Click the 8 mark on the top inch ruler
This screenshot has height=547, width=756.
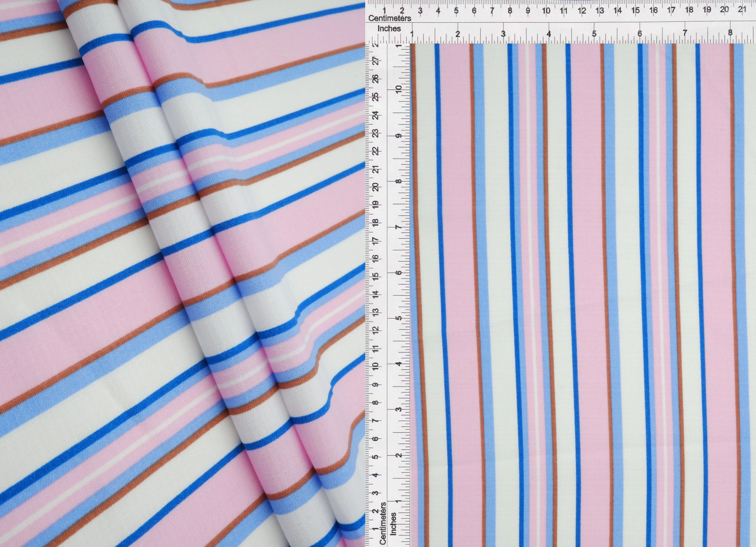tap(730, 33)
